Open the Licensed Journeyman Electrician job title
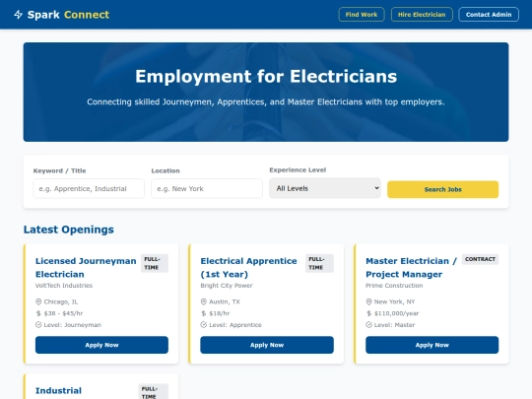The width and height of the screenshot is (532, 399). (86, 267)
